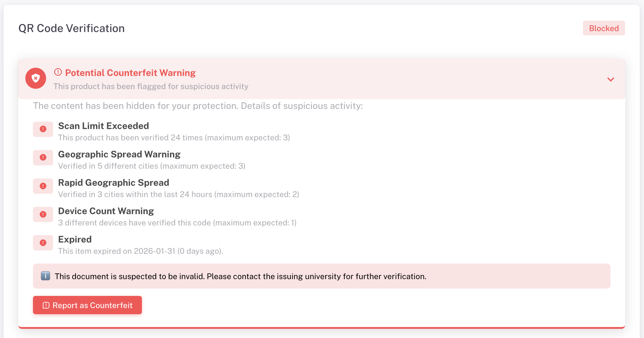The image size is (644, 338).
Task: Select the Geographic Spread Warning heading
Action: [x=119, y=154]
